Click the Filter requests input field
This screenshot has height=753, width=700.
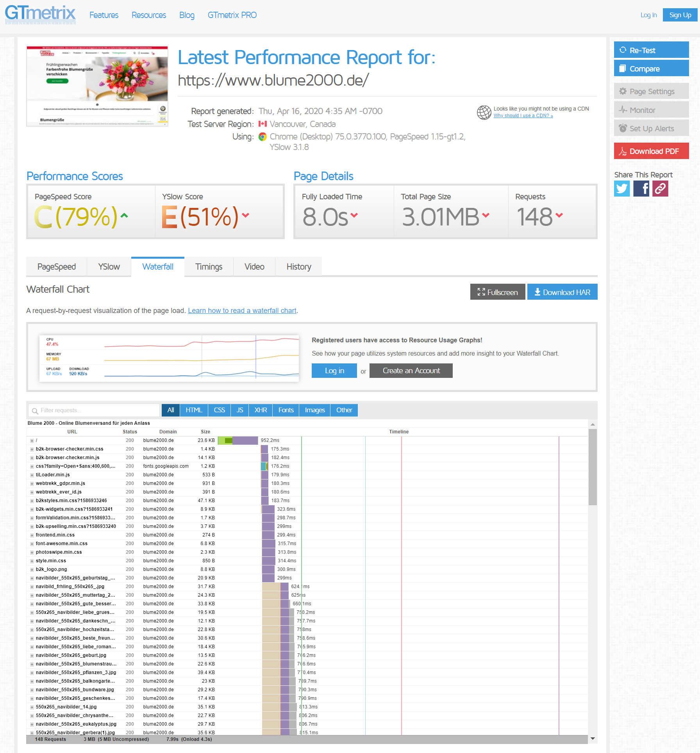coord(94,410)
